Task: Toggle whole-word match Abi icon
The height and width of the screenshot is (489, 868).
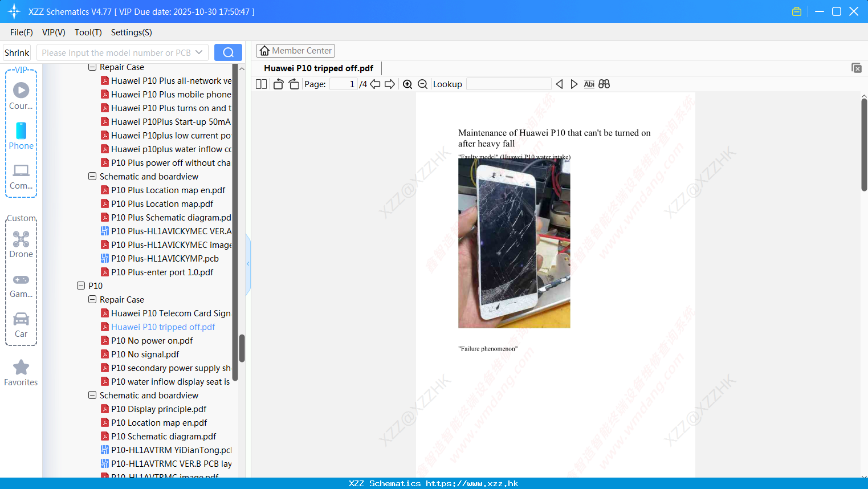Action: [x=589, y=84]
